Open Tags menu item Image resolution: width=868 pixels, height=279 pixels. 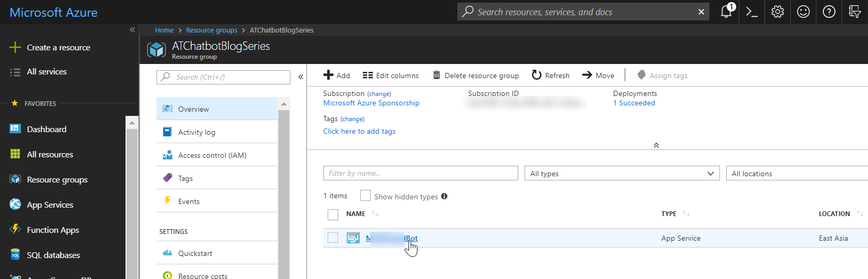pyautogui.click(x=217, y=178)
